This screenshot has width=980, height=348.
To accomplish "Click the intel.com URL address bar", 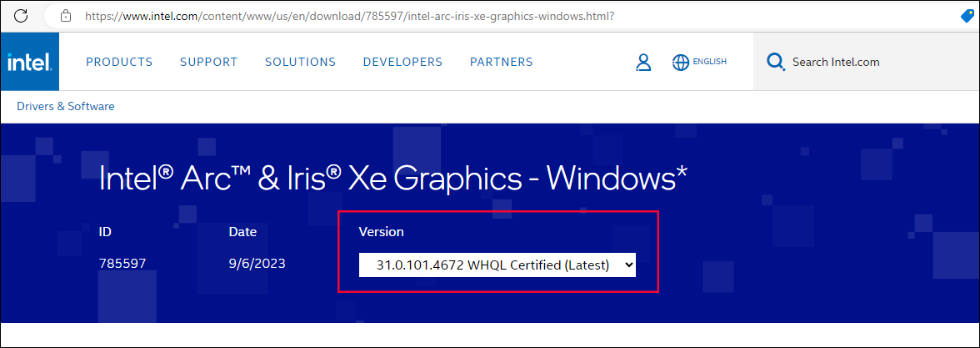I will 350,16.
